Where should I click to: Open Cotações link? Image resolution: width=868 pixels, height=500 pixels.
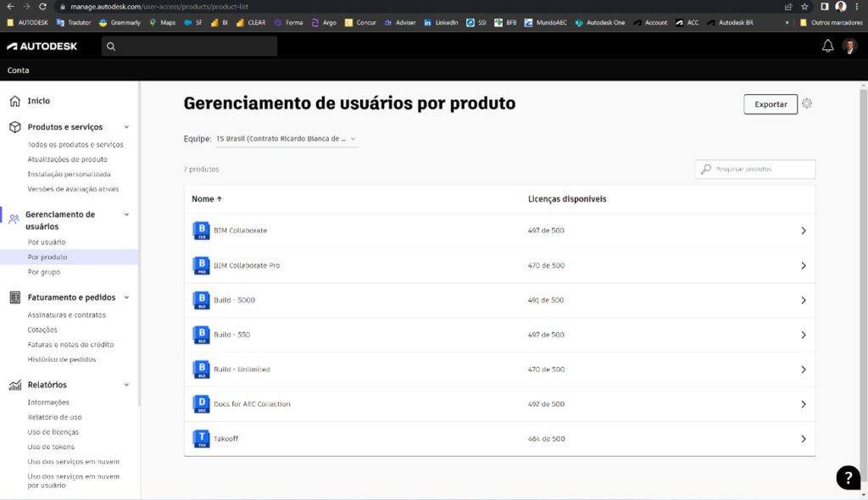[x=42, y=330]
